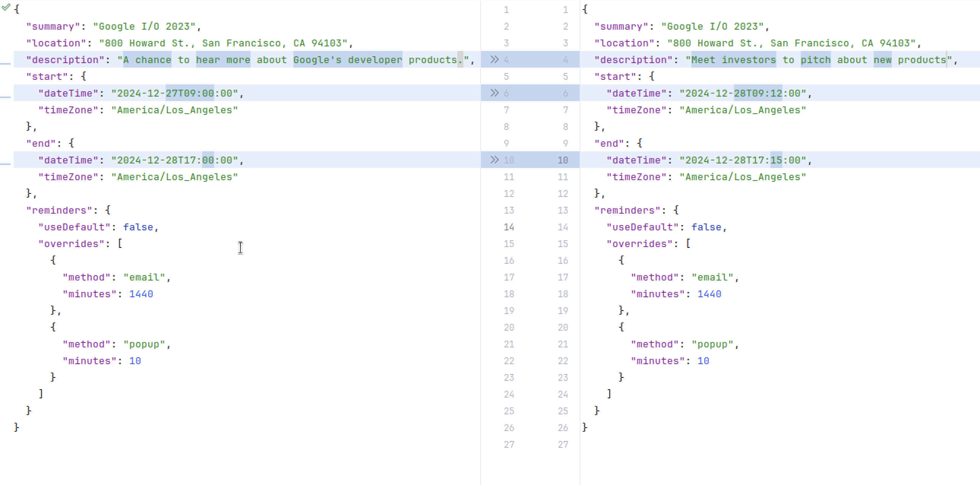980x485 pixels.
Task: Click the green checkmark inspection icon
Action: click(x=6, y=7)
